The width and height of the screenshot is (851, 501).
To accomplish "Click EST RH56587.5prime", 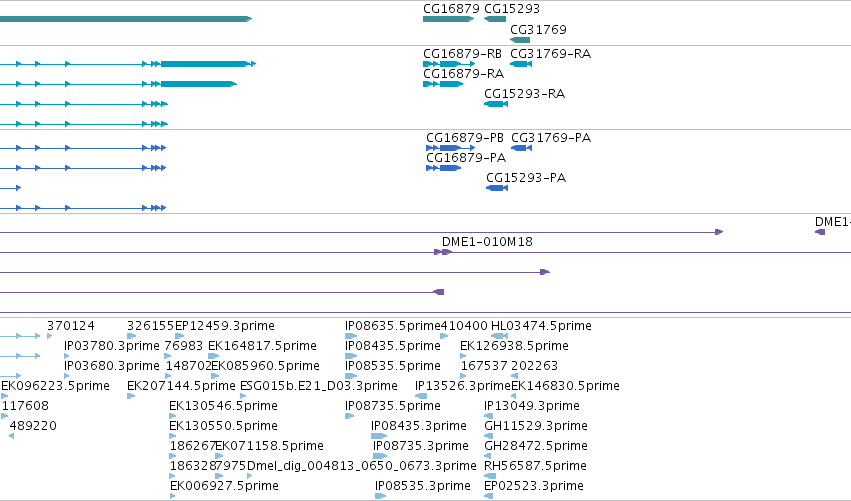I will pyautogui.click(x=536, y=467).
